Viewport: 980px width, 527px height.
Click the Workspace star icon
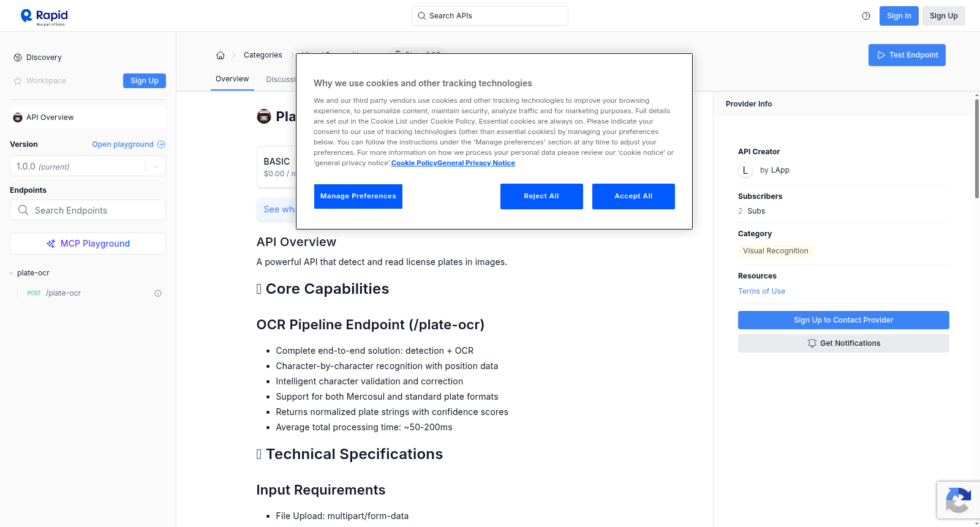(x=18, y=81)
